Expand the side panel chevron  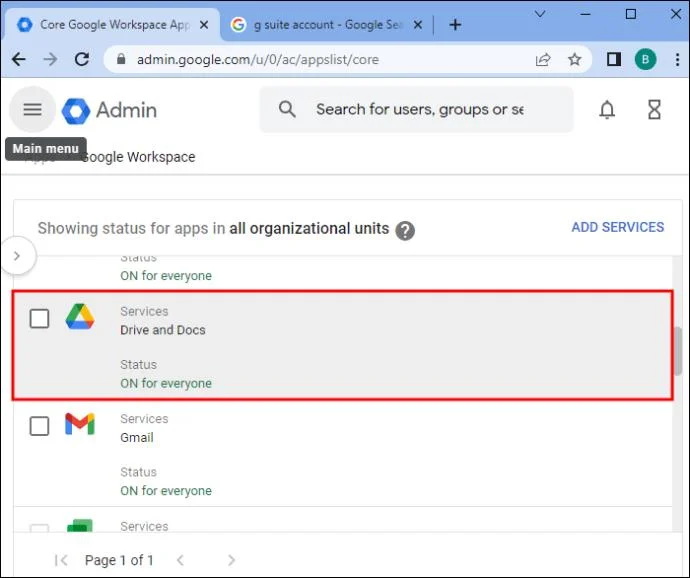pos(17,256)
